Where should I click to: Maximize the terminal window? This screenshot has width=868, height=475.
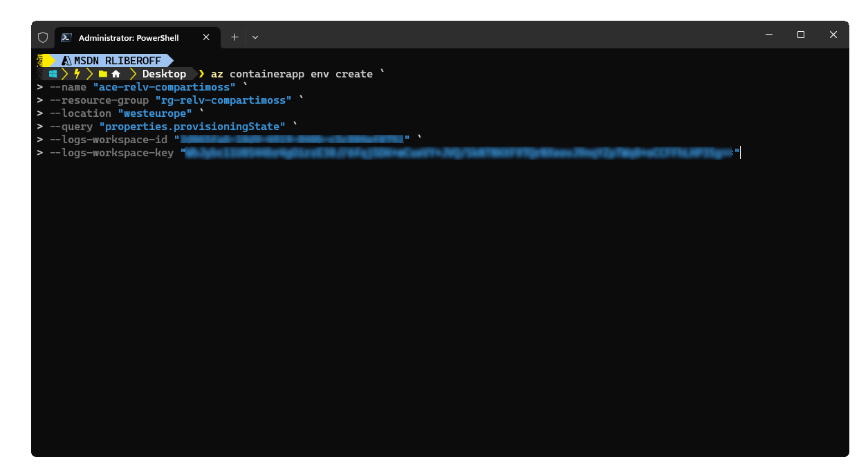(801, 35)
